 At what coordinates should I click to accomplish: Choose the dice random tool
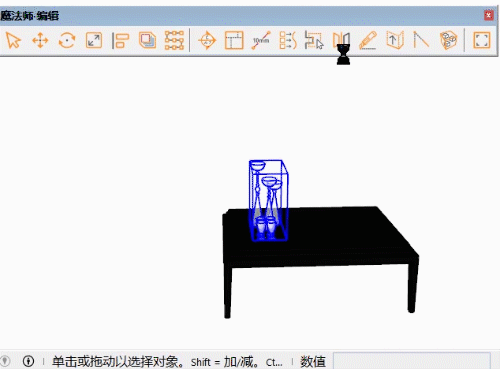click(448, 41)
